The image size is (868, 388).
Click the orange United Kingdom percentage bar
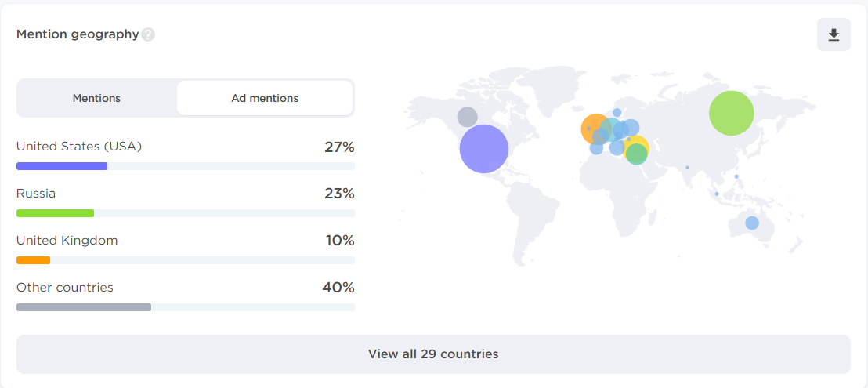tap(33, 260)
